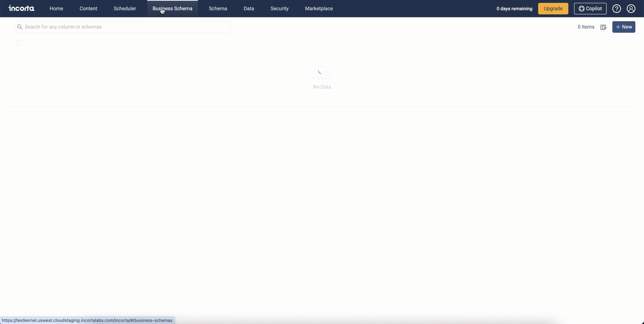The width and height of the screenshot is (644, 324).
Task: Open the Marketplace tab
Action: coord(319,9)
